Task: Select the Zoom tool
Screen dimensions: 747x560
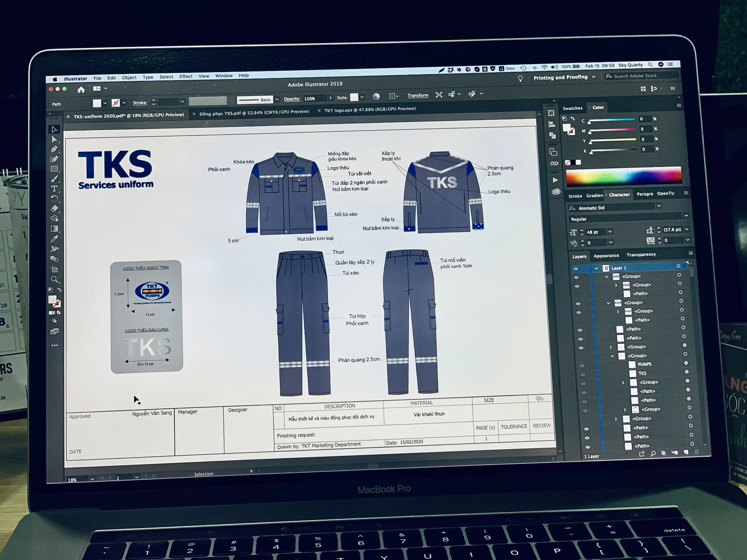Action: 55,279
